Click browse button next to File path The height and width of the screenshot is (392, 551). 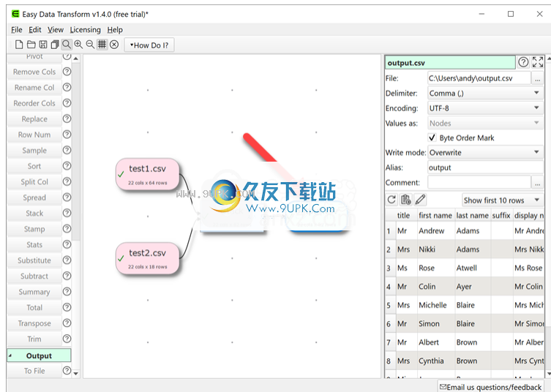538,79
